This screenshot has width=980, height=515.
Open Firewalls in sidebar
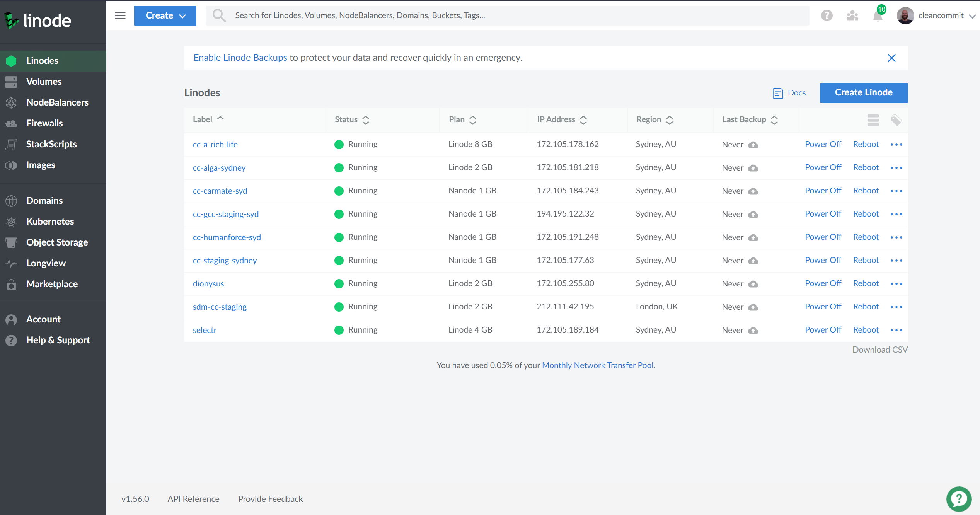[53, 123]
